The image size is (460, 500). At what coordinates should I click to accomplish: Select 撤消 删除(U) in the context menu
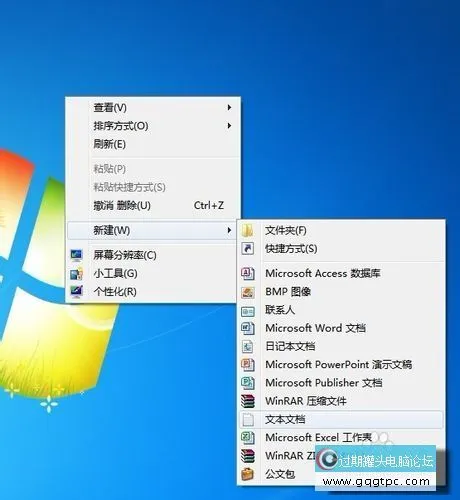point(154,205)
